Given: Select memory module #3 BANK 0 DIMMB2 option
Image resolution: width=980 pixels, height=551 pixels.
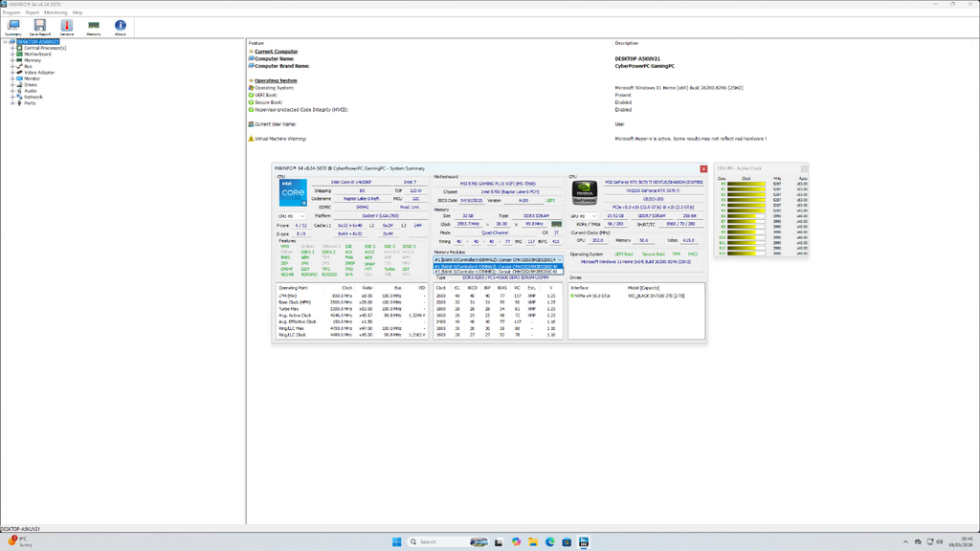Looking at the screenshot, I should (x=498, y=272).
